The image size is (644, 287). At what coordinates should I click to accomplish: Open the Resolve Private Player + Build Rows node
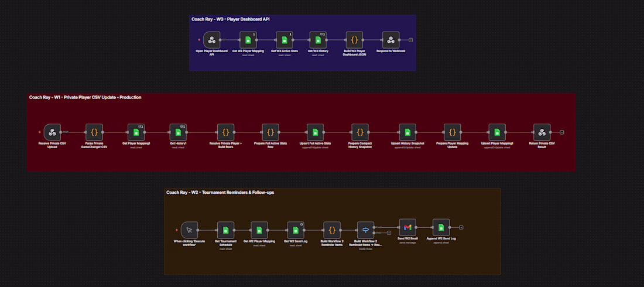pyautogui.click(x=226, y=132)
